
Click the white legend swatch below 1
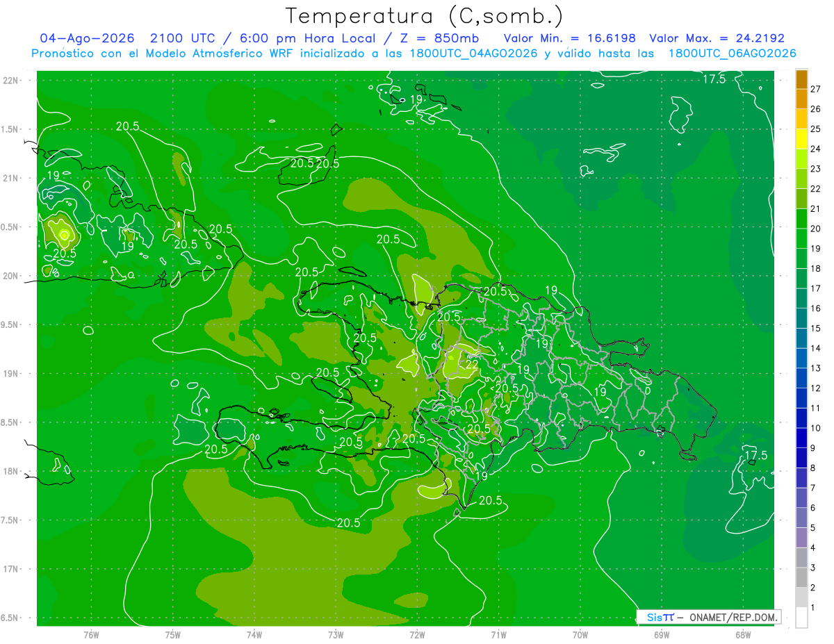pos(802,618)
